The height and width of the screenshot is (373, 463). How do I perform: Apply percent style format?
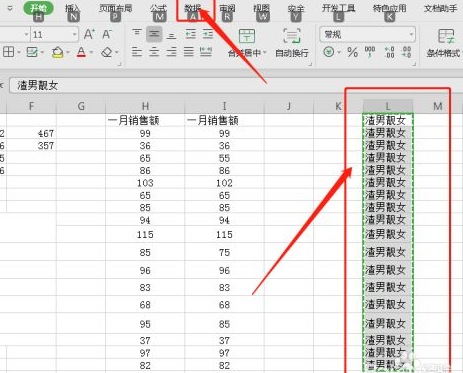tap(352, 52)
